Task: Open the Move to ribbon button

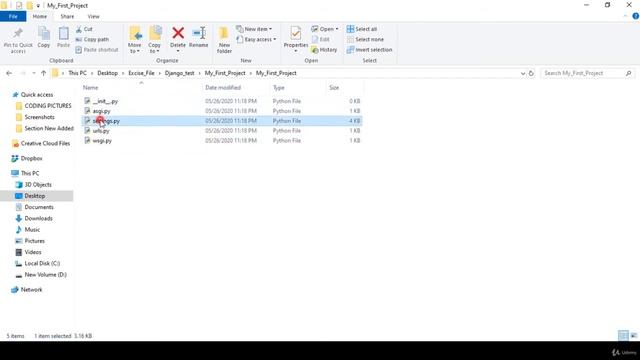Action: click(x=135, y=40)
